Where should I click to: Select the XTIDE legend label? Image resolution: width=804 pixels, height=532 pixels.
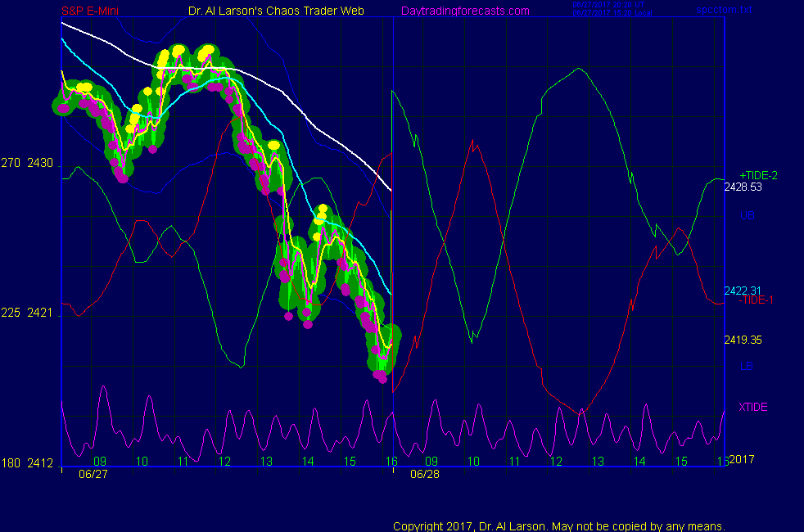752,407
